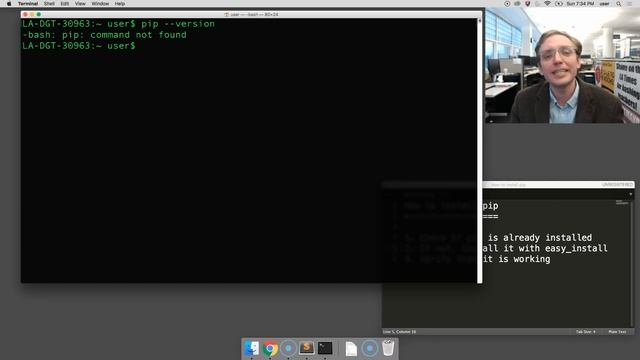Open the user account menu
Image resolution: width=640 pixels, height=360 pixels.
coord(604,4)
